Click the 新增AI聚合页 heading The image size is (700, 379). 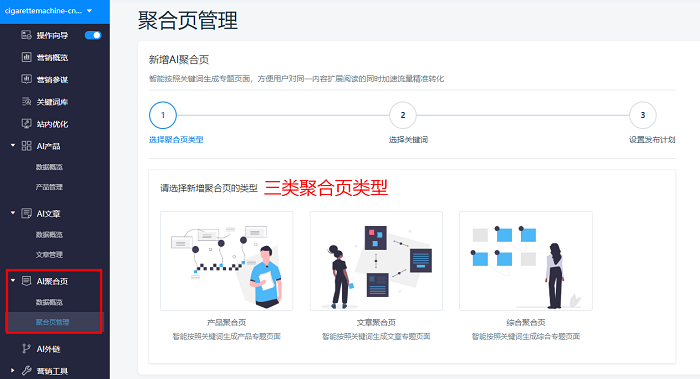pos(179,60)
